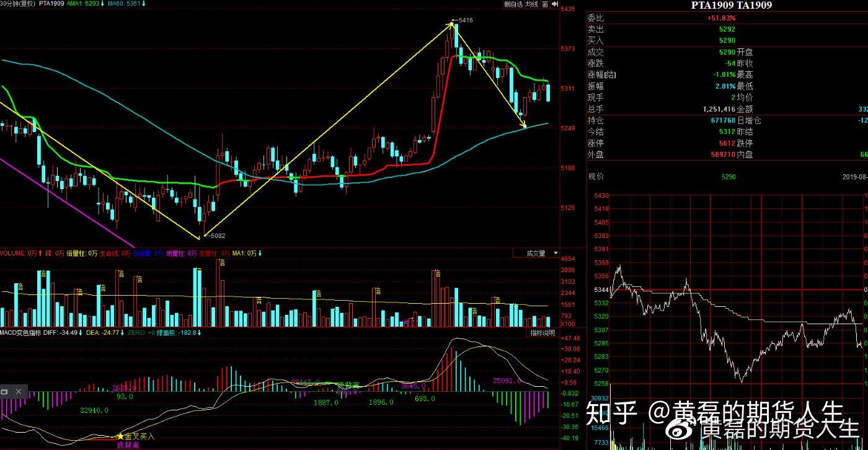The image size is (868, 450).
Task: Click the 总手 value 1,251,416
Action: coord(719,108)
